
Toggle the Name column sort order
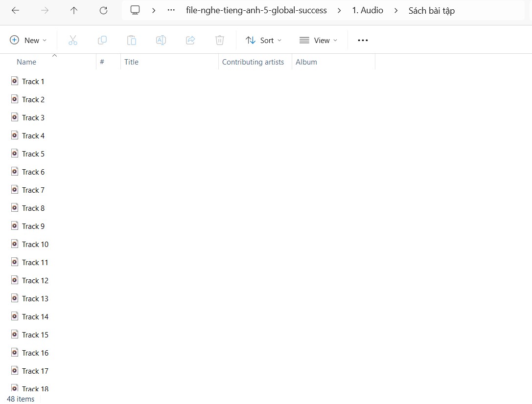(x=26, y=62)
